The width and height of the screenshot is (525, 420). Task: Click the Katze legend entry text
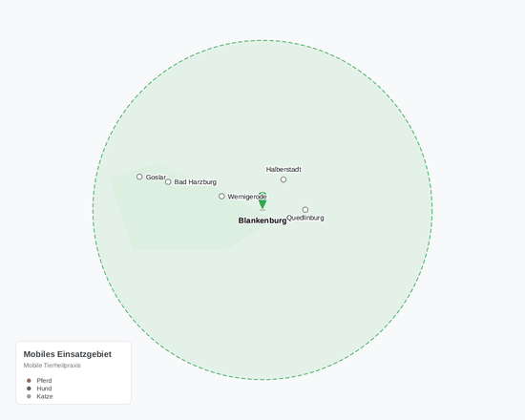click(45, 396)
